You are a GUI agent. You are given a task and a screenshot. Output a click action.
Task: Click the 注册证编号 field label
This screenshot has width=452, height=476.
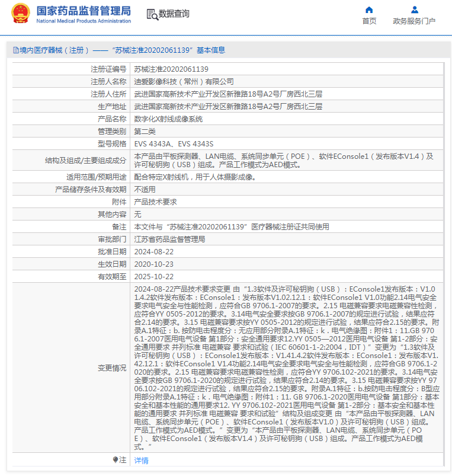click(x=108, y=69)
